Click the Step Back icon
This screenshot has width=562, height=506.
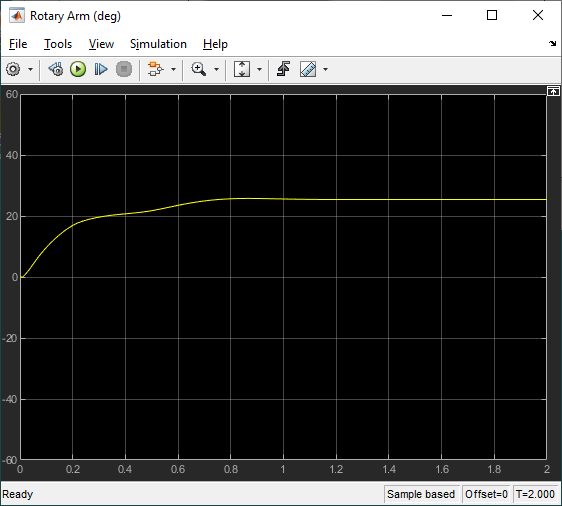click(56, 69)
